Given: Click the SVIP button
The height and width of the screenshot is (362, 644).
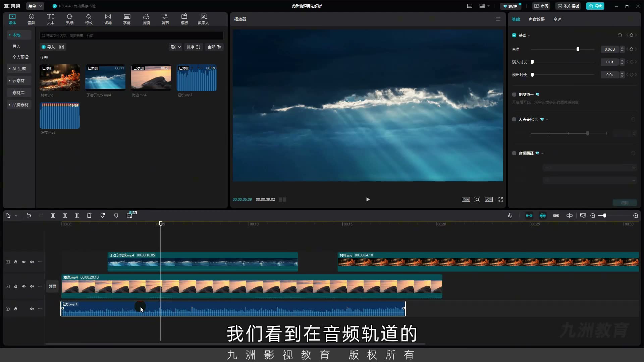Looking at the screenshot, I should pyautogui.click(x=510, y=6).
